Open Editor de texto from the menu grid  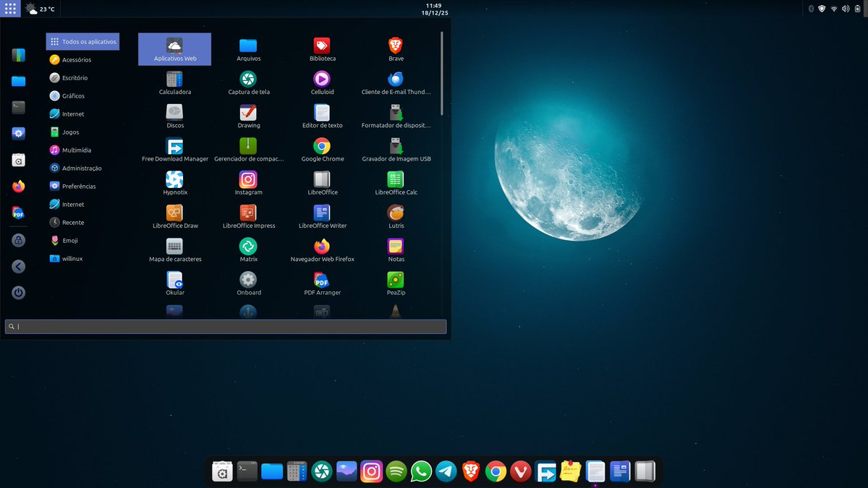tap(322, 116)
